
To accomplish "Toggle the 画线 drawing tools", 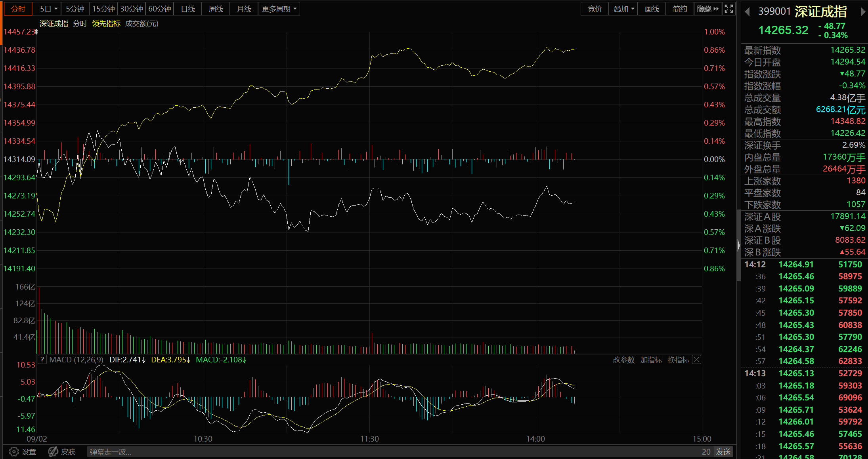I will [x=652, y=9].
